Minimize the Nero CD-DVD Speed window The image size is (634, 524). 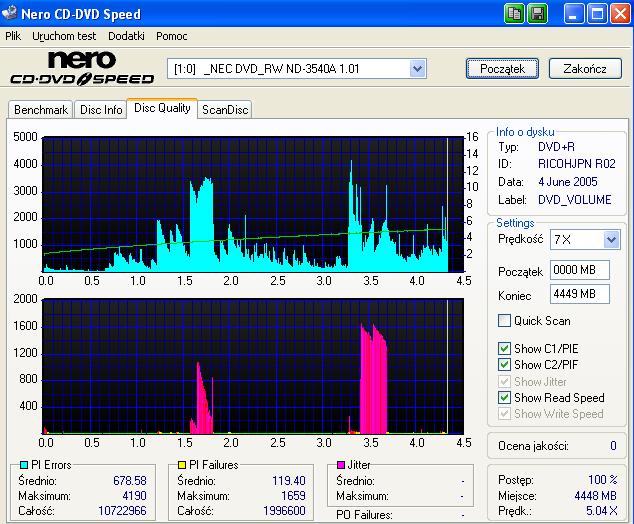573,14
